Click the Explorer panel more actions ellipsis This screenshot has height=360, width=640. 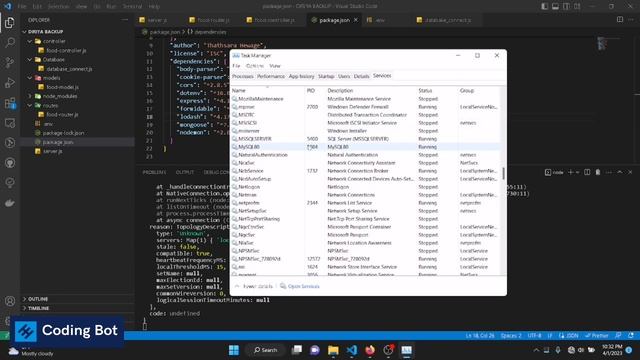pos(124,20)
